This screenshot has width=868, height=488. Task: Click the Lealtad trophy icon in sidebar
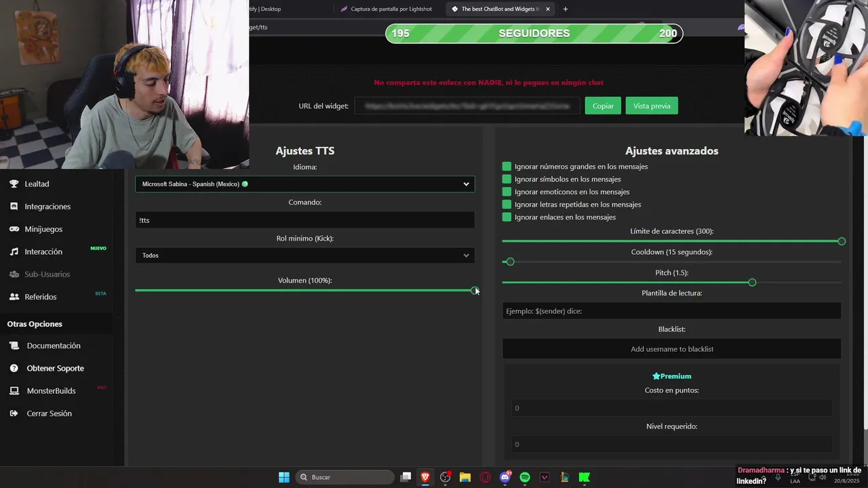pyautogui.click(x=14, y=184)
